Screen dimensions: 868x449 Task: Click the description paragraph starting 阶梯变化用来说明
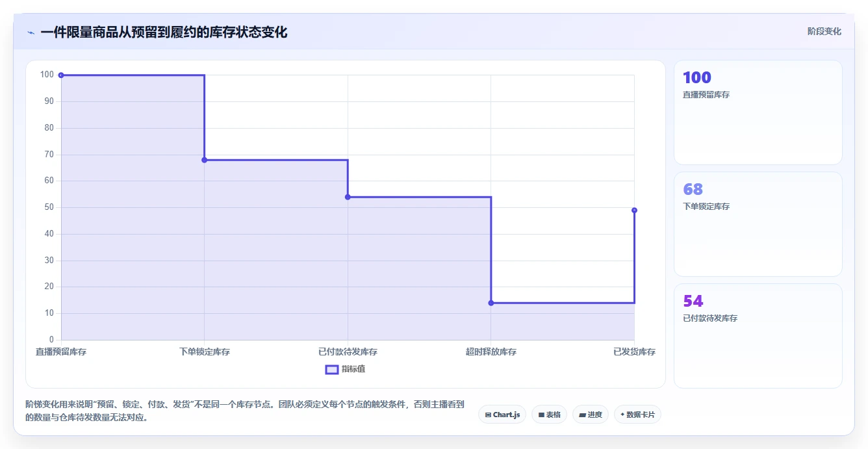tap(245, 411)
